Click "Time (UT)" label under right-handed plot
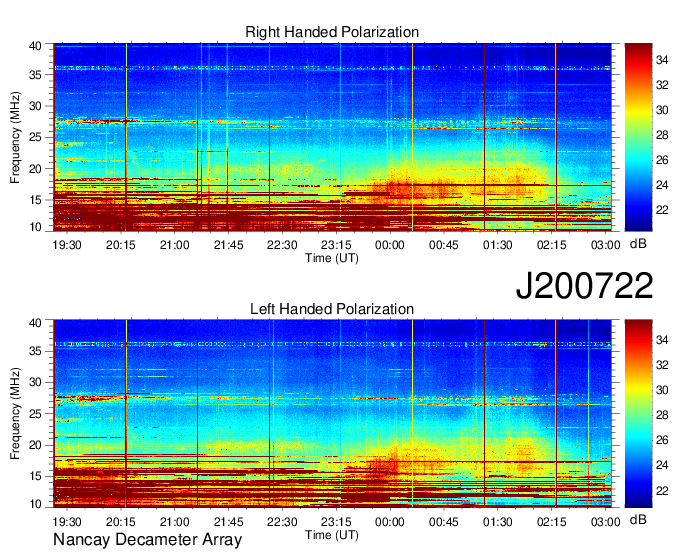680x552 pixels. pyautogui.click(x=332, y=258)
